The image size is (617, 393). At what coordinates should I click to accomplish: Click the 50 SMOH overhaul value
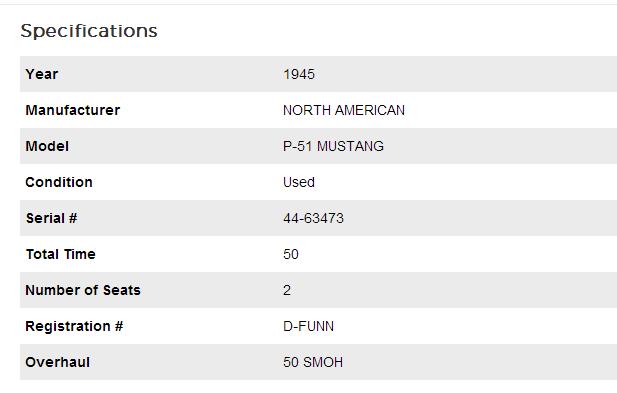pyautogui.click(x=313, y=362)
